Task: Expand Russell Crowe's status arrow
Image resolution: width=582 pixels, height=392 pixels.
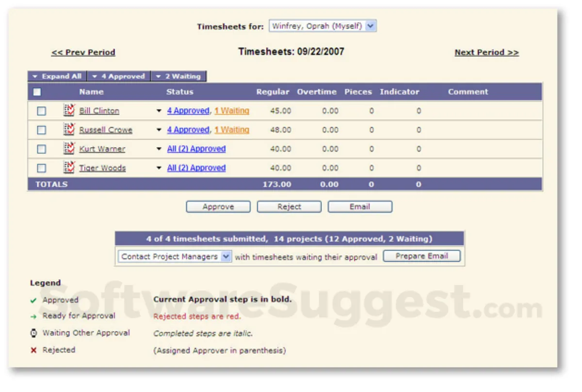Action: 159,130
